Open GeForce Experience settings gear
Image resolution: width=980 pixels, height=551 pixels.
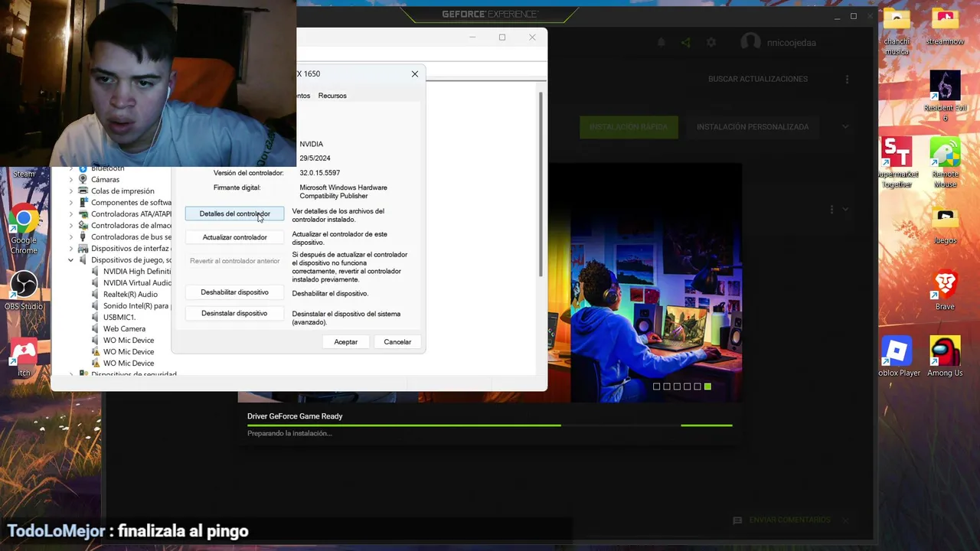(711, 43)
